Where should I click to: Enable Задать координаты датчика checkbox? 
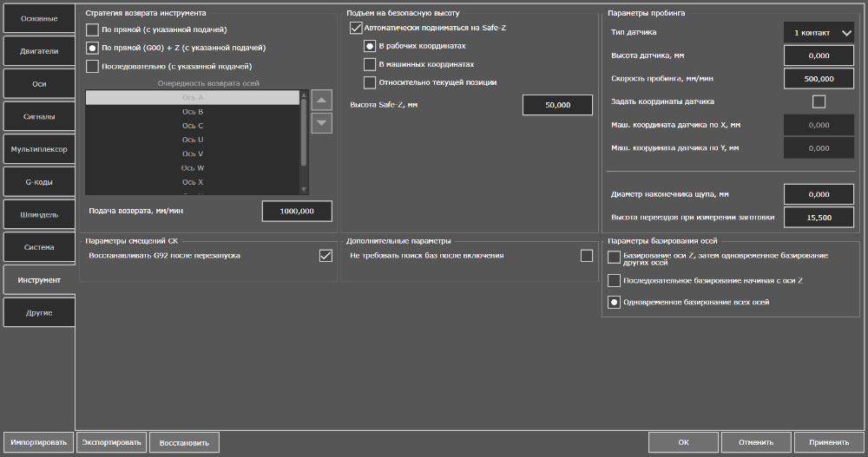coord(819,101)
